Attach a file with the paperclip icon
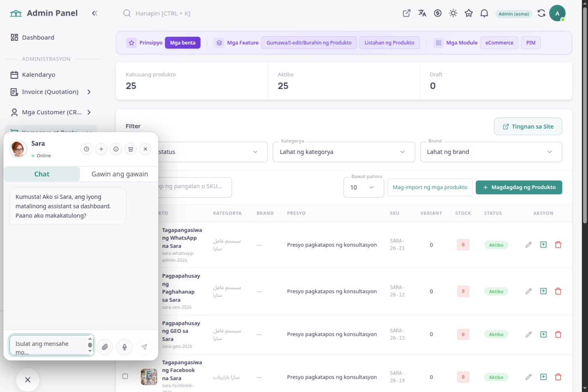The image size is (588, 392). (105, 347)
